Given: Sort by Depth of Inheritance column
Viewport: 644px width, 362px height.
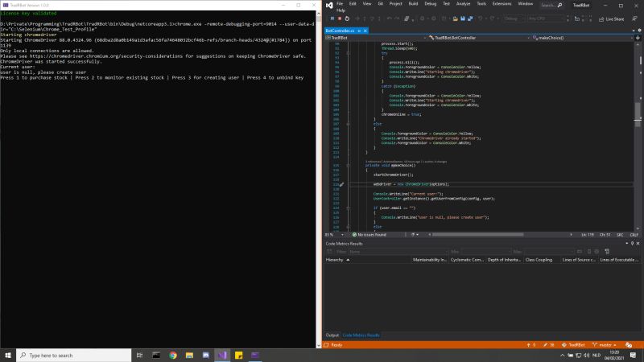Looking at the screenshot, I should click(x=505, y=260).
